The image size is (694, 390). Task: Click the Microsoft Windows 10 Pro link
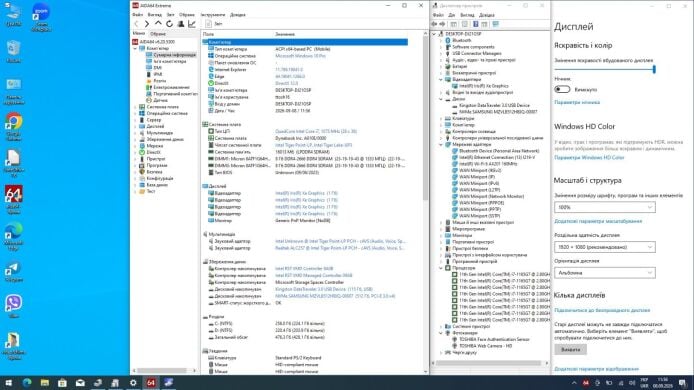300,56
